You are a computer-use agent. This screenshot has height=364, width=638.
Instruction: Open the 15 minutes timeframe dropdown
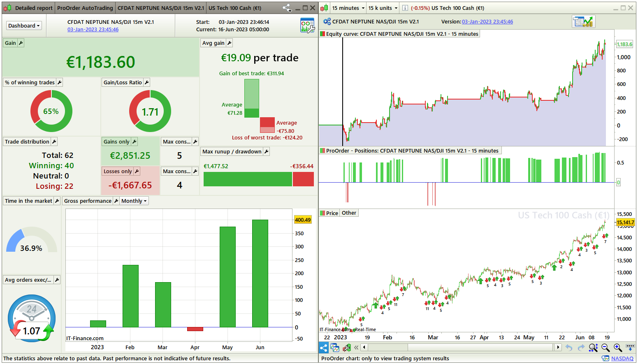coord(348,8)
